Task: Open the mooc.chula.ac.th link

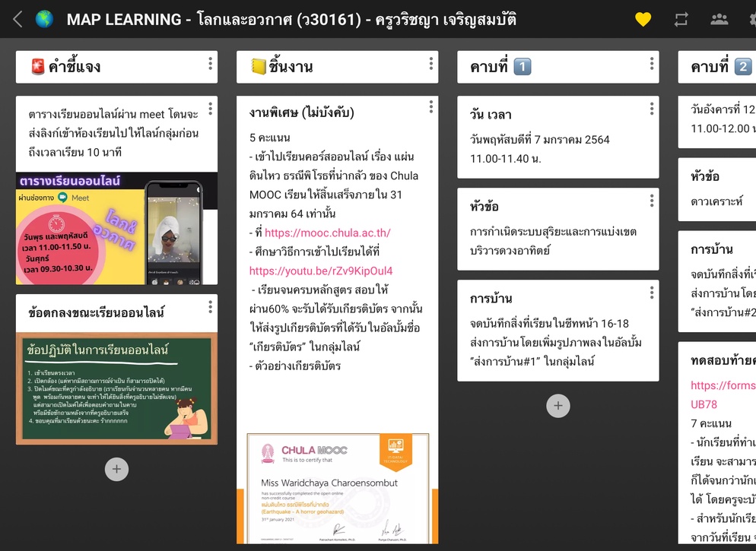Action: (x=328, y=233)
